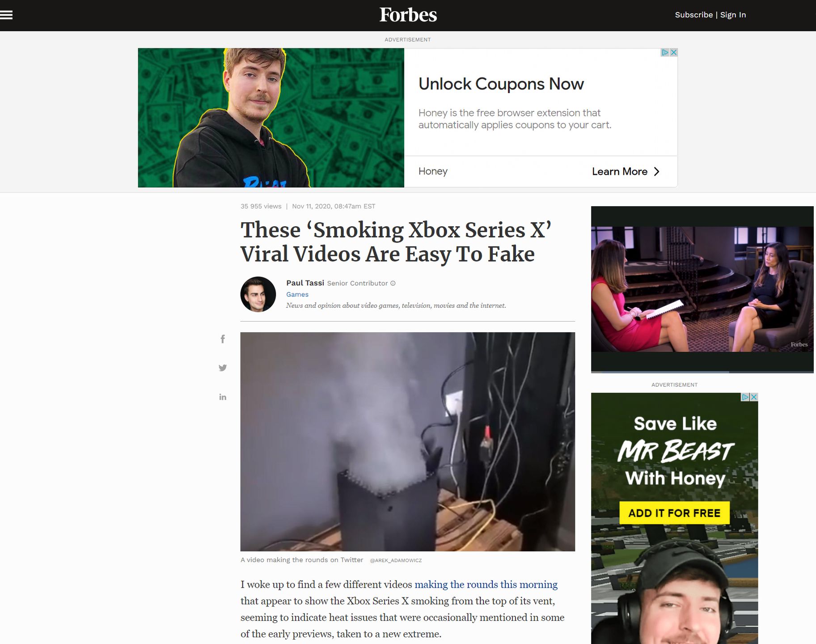Open the Games category link

pyautogui.click(x=297, y=294)
